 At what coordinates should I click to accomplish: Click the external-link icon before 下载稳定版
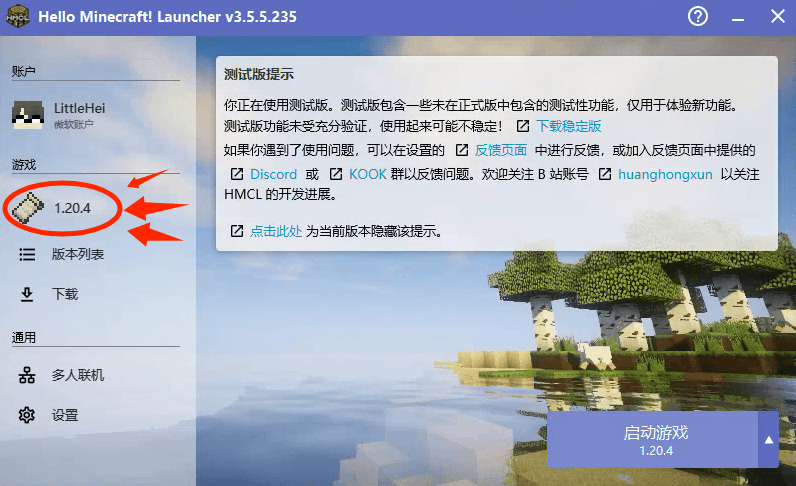click(x=523, y=126)
